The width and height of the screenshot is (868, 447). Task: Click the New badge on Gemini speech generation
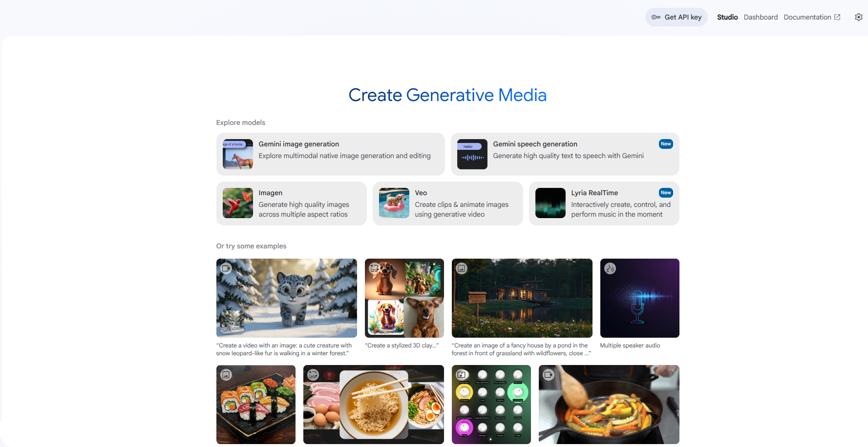click(x=666, y=144)
